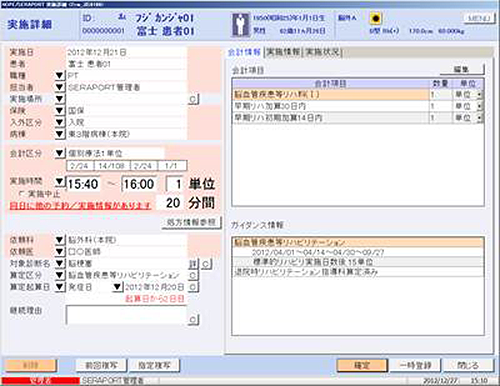This screenshot has width=500, height=386.
Task: Click the 実施日 field 2012年12月21日
Action: pyautogui.click(x=126, y=52)
